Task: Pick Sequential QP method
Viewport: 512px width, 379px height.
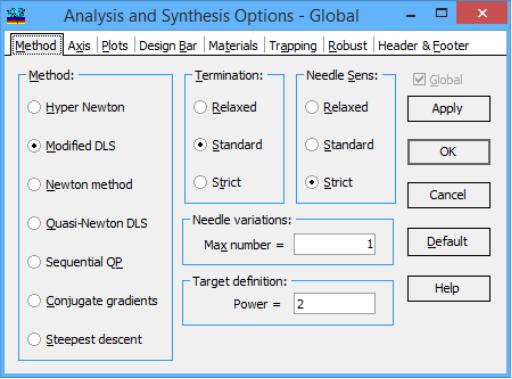Action: click(75, 262)
